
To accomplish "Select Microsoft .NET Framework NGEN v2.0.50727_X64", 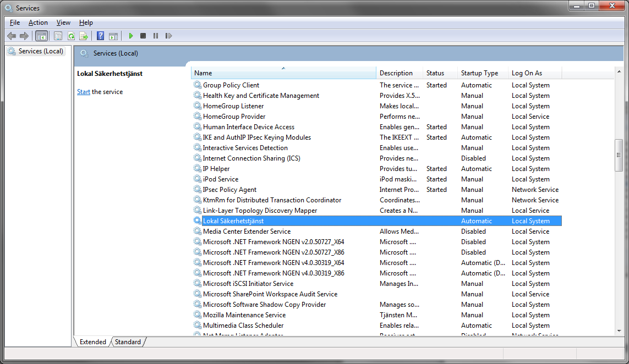I will coord(274,242).
